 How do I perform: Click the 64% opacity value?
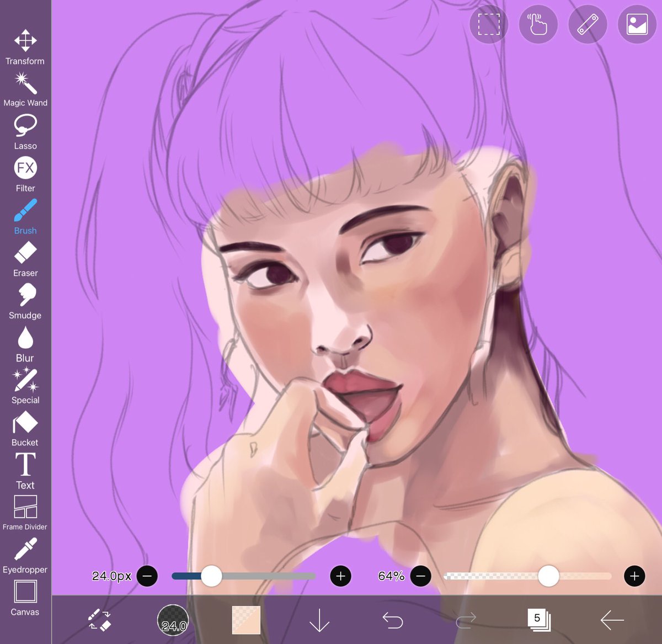391,576
